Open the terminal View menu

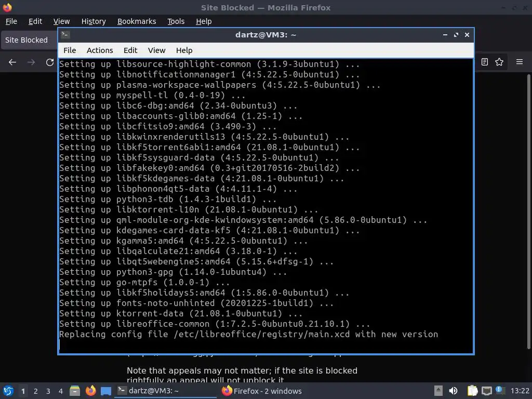click(156, 50)
